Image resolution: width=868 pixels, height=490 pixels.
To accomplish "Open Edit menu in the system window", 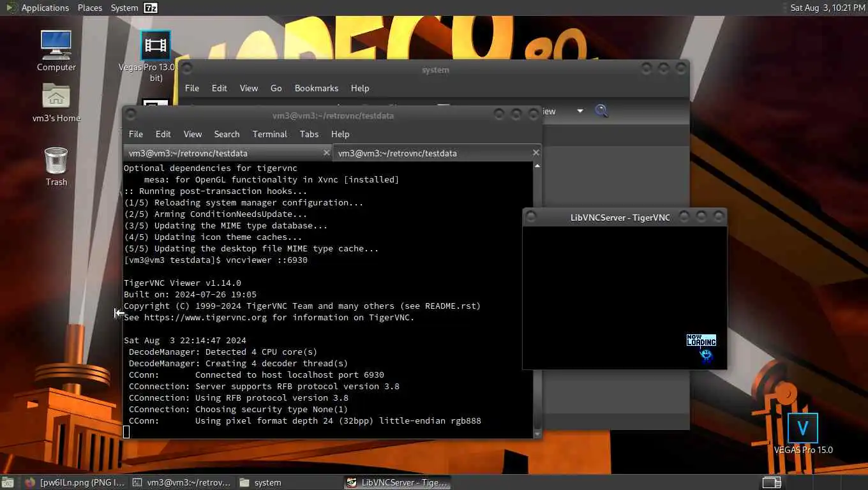I will [219, 88].
